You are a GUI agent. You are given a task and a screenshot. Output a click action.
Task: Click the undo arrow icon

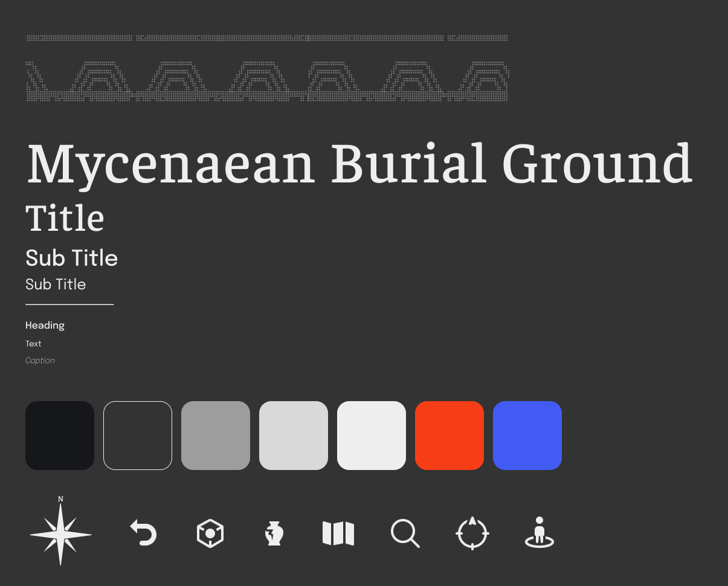(x=143, y=533)
